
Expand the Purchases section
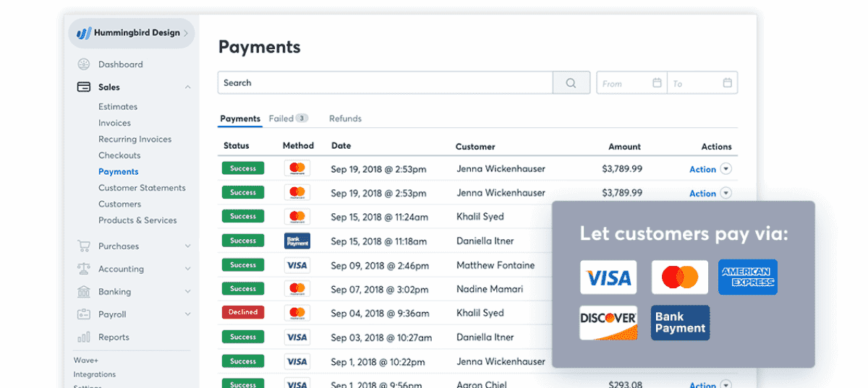[187, 246]
